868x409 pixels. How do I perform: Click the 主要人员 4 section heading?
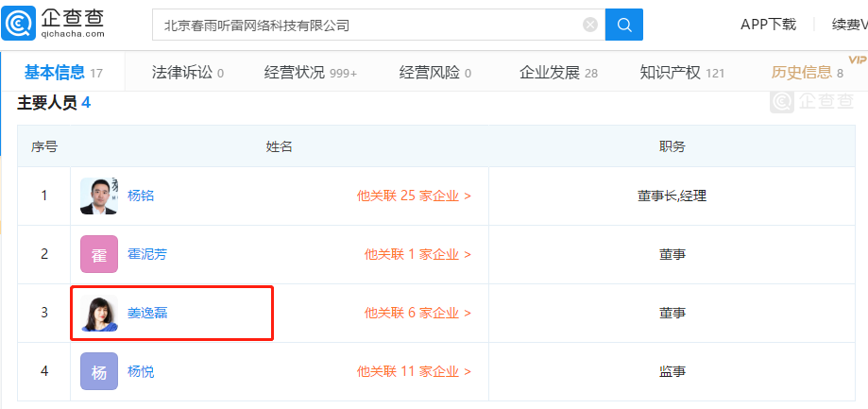click(54, 103)
